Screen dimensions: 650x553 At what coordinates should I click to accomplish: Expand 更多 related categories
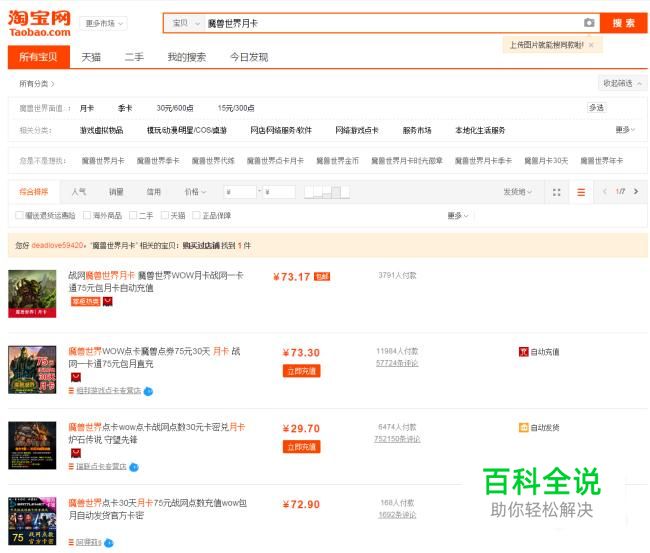(625, 130)
